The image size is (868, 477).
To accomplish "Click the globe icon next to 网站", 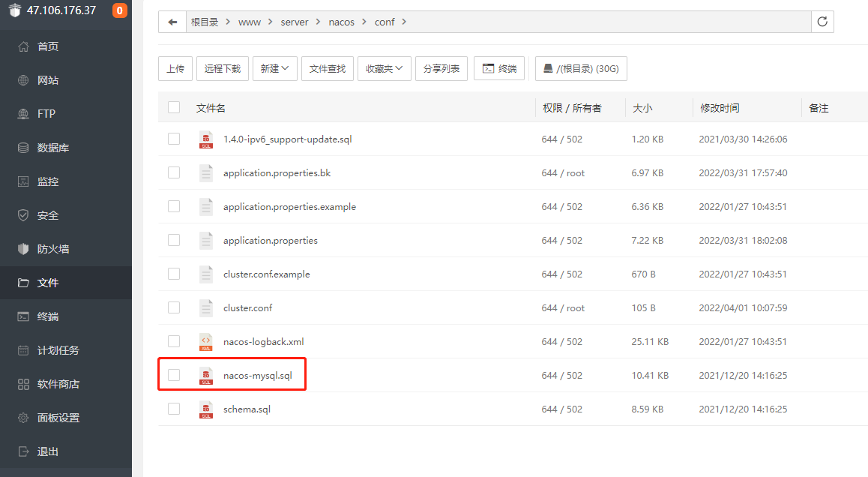I will 23,80.
